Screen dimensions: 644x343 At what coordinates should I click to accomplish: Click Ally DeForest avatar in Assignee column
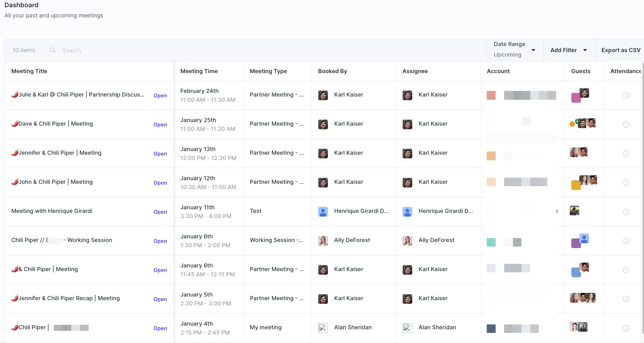pyautogui.click(x=407, y=241)
